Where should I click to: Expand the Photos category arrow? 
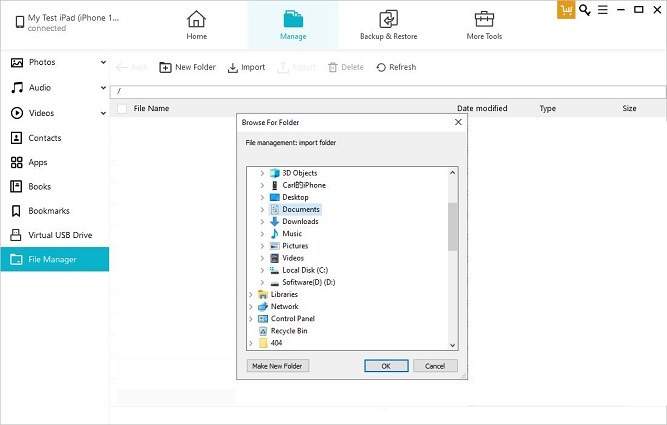pyautogui.click(x=103, y=62)
